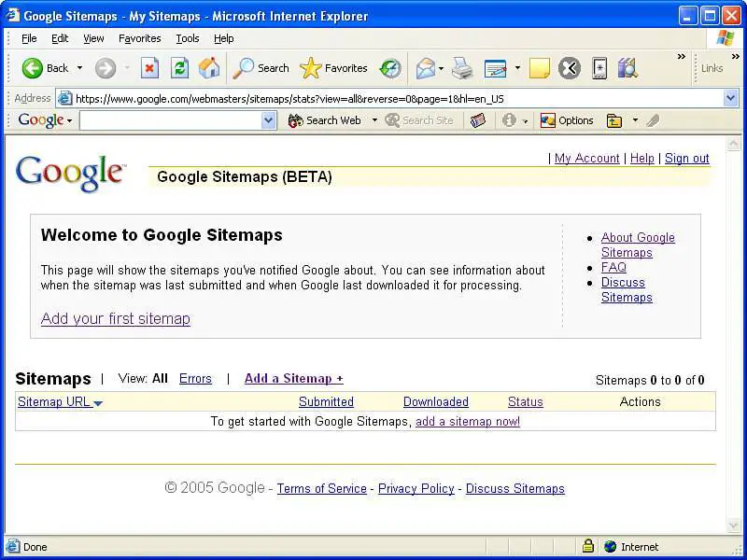Viewport: 747px width, 560px height.
Task: Open the Research books icon
Action: click(x=627, y=68)
